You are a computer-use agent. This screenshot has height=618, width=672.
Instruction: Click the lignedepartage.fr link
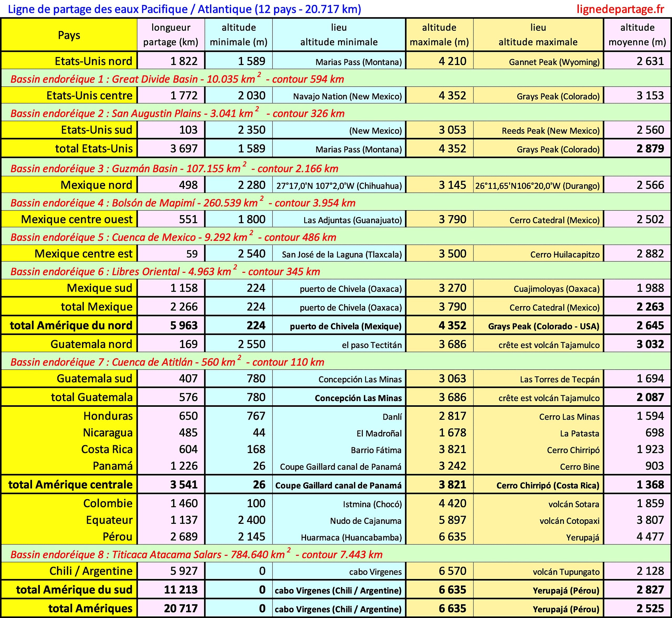(x=620, y=9)
